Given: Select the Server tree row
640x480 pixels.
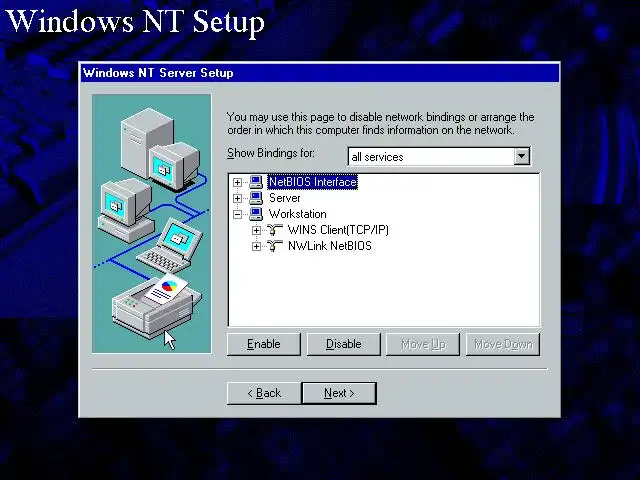Looking at the screenshot, I should pos(284,198).
